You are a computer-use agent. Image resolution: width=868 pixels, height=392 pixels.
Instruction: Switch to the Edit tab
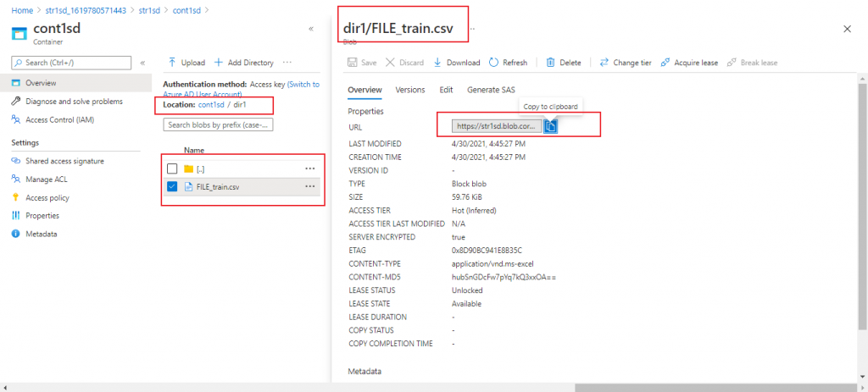pyautogui.click(x=446, y=90)
